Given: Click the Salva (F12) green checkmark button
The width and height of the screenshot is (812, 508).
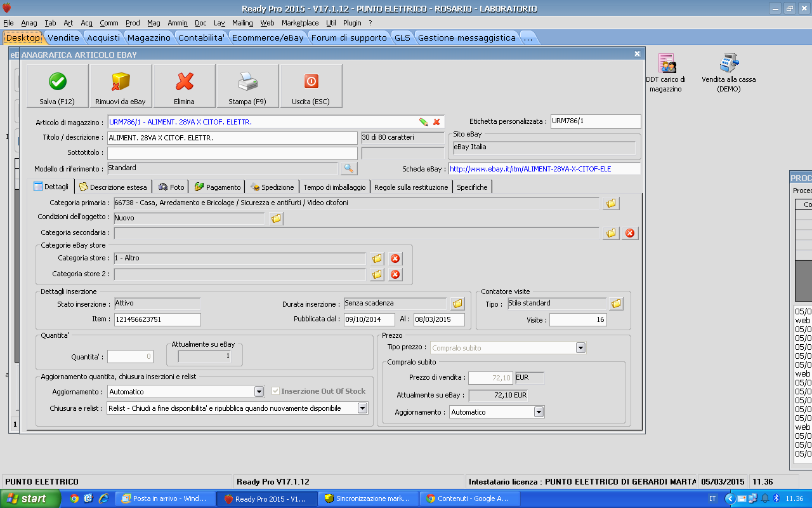Looking at the screenshot, I should coord(58,86).
